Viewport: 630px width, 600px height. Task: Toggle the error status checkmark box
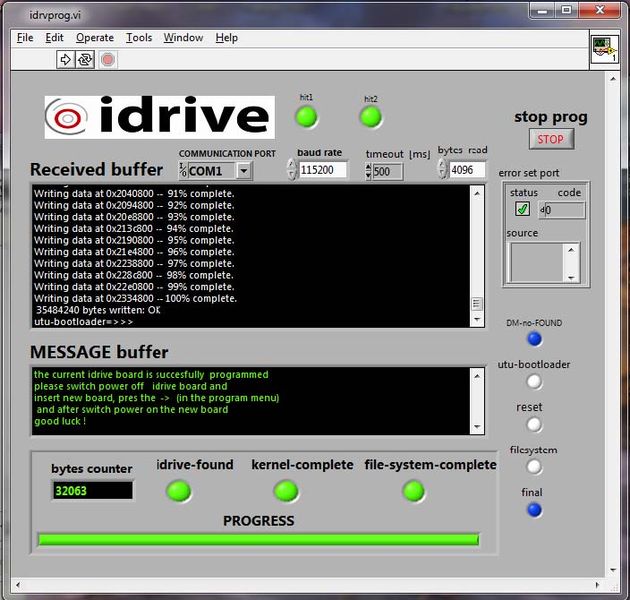(x=522, y=209)
